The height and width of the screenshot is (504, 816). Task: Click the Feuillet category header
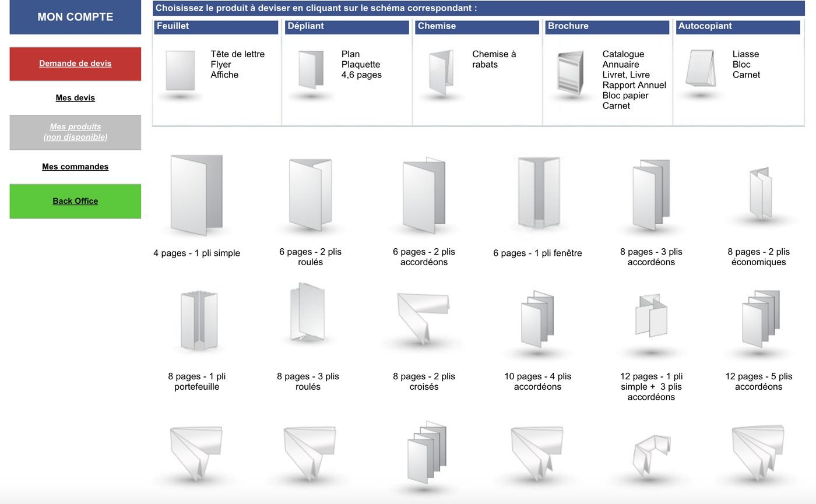pyautogui.click(x=216, y=27)
